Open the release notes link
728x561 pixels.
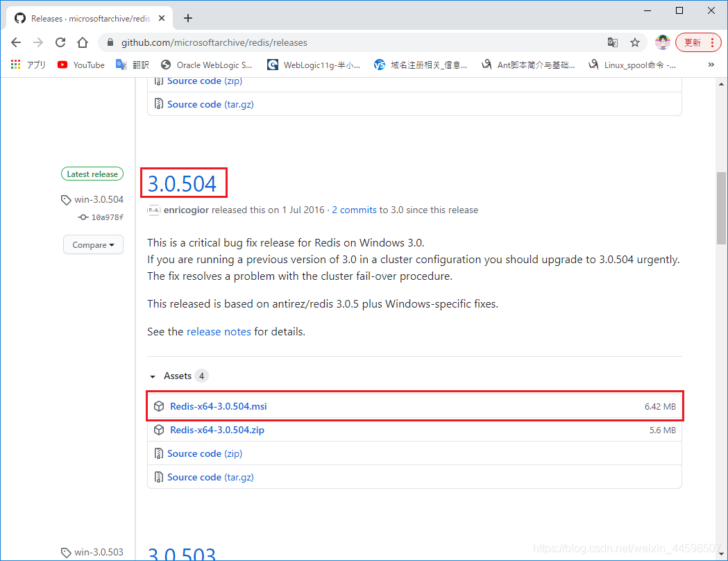coord(219,332)
